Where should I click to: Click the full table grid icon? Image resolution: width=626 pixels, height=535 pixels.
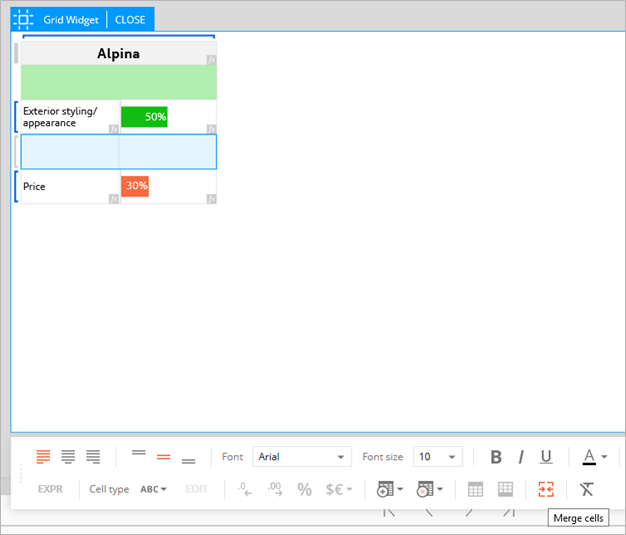(x=505, y=489)
